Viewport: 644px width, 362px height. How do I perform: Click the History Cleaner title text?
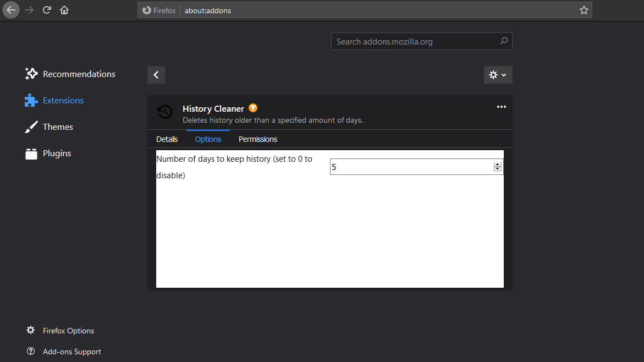coord(213,109)
